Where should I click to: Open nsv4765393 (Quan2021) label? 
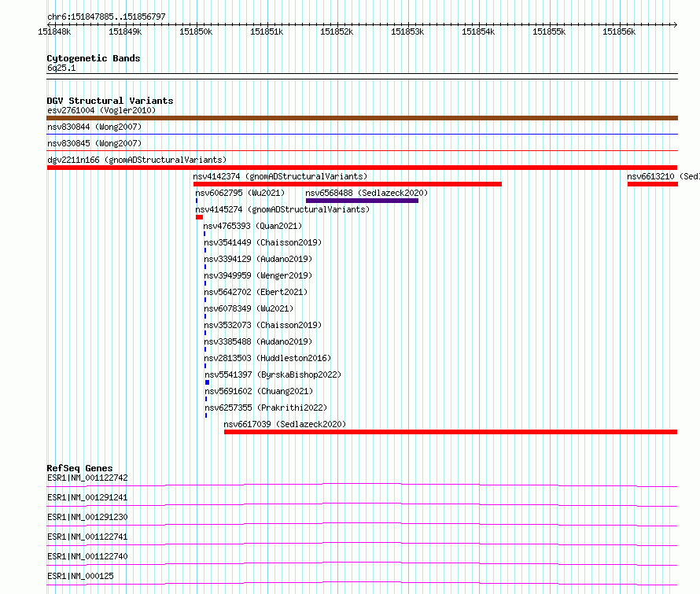click(252, 226)
